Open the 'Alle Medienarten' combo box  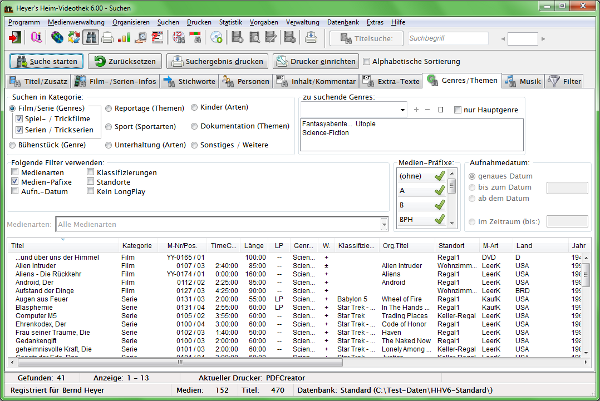pyautogui.click(x=384, y=225)
